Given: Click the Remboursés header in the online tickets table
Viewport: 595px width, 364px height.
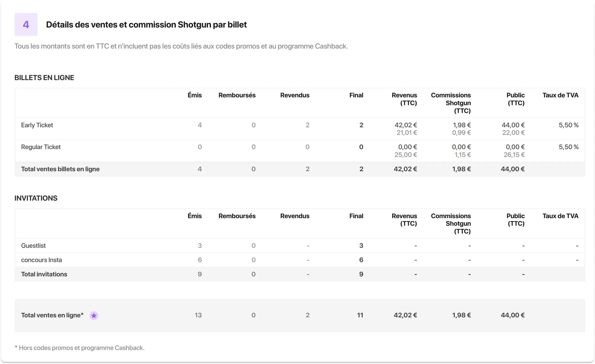Looking at the screenshot, I should pos(237,95).
